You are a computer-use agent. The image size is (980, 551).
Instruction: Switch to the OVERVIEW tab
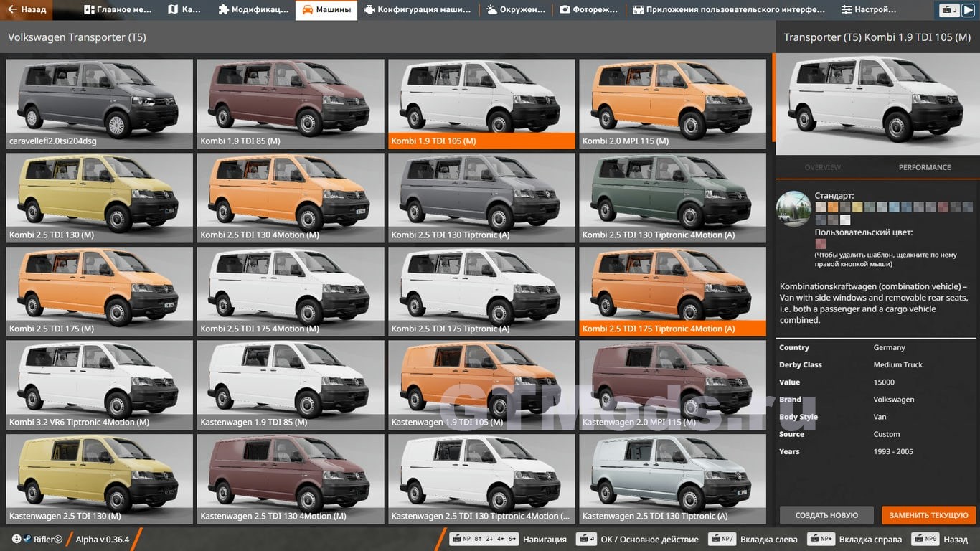(823, 167)
